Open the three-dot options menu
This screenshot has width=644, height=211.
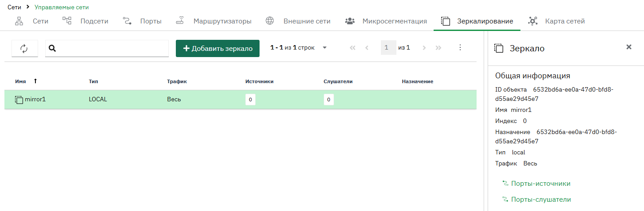click(460, 47)
